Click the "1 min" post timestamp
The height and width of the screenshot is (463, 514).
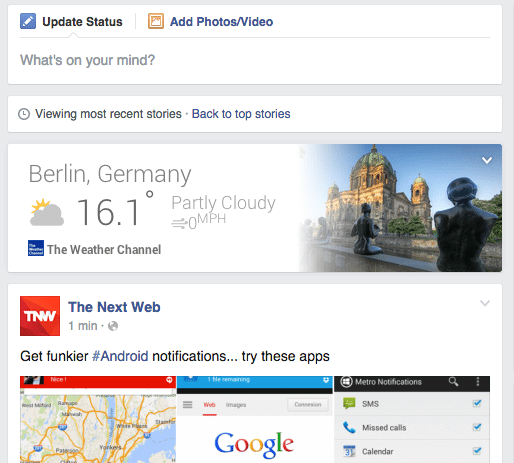pos(83,326)
